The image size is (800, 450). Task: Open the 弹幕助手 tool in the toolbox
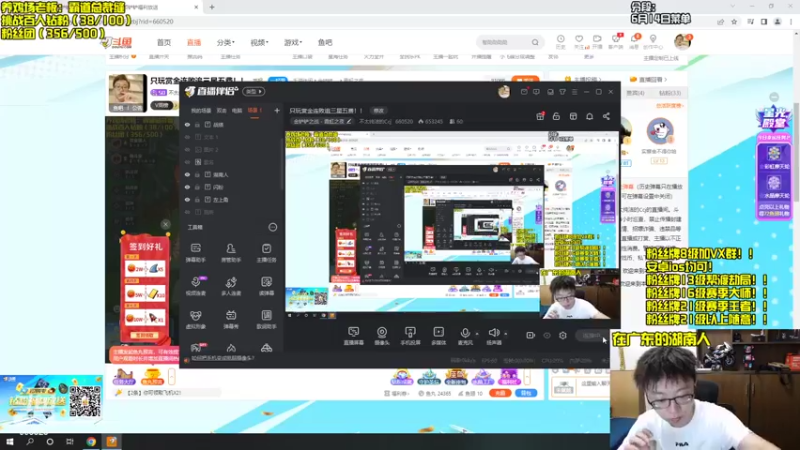point(195,252)
